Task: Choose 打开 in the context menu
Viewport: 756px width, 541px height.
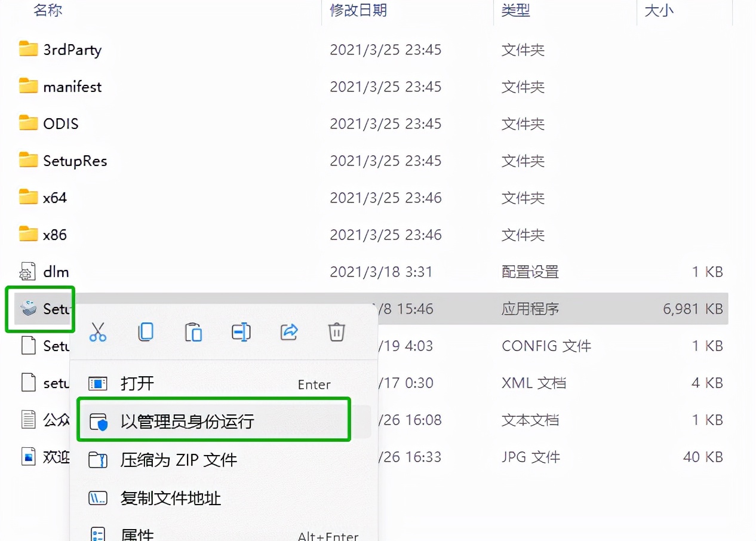Action: pos(137,383)
